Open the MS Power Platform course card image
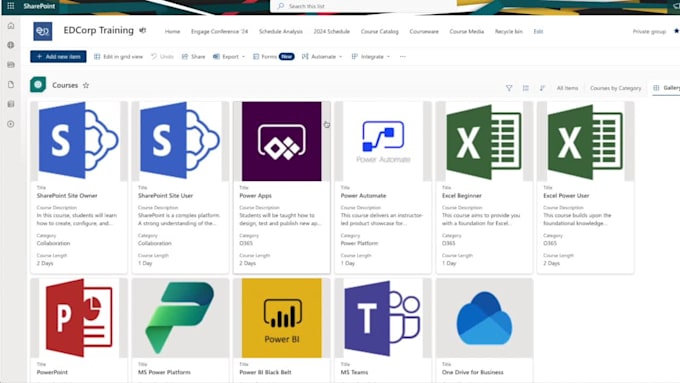This screenshot has height=383, width=680. 180,318
